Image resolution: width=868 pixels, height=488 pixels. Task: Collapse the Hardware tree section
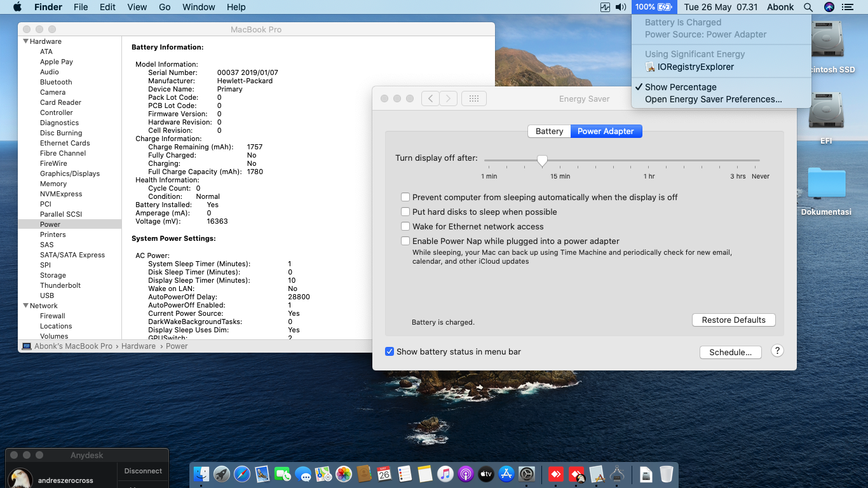coord(26,41)
